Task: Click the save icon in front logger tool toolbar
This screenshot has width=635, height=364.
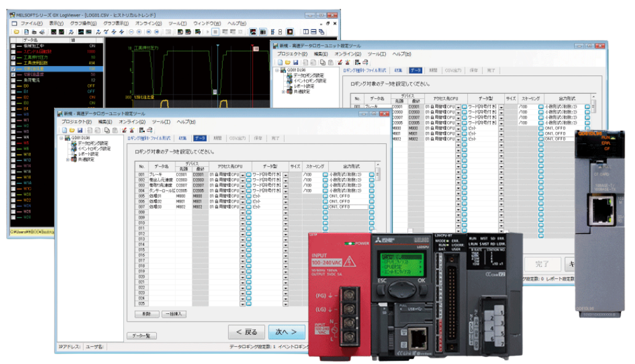Action: pyautogui.click(x=79, y=129)
